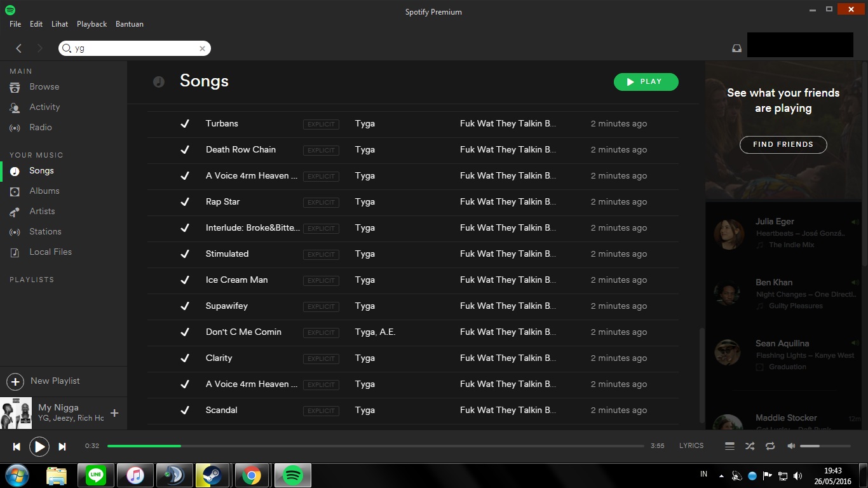Viewport: 868px width, 488px height.
Task: Skip to the previous track
Action: pyautogui.click(x=17, y=447)
